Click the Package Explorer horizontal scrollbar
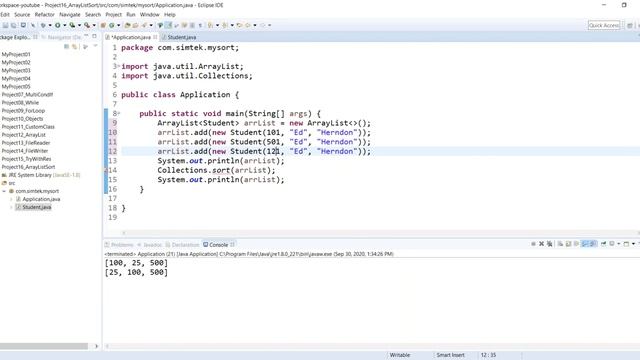Image resolution: width=640 pixels, height=360 pixels. pyautogui.click(x=44, y=346)
